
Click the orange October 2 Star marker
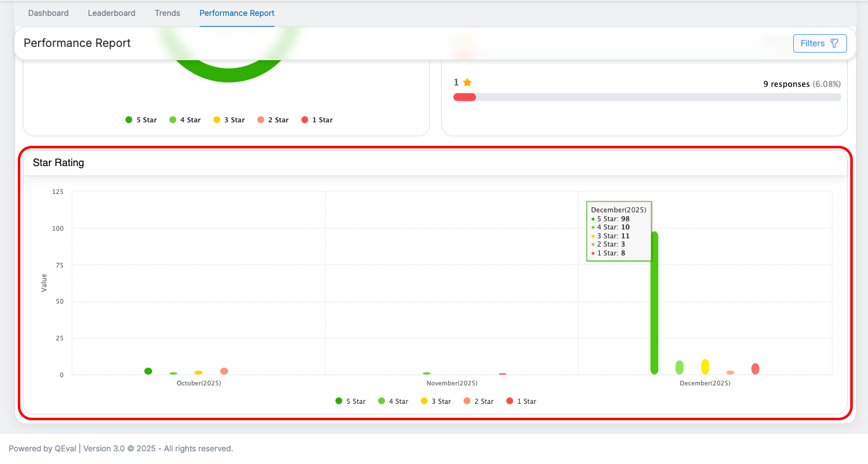click(x=224, y=371)
